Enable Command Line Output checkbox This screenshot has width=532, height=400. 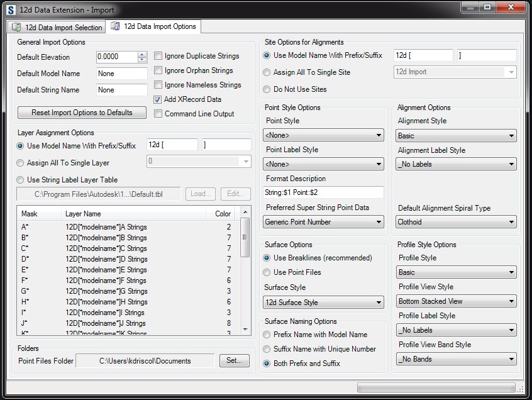point(158,114)
